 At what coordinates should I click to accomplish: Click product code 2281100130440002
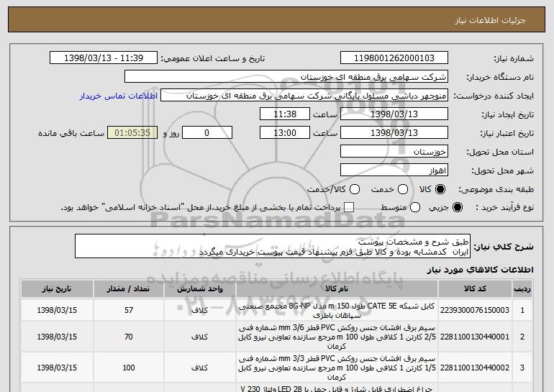point(475,368)
